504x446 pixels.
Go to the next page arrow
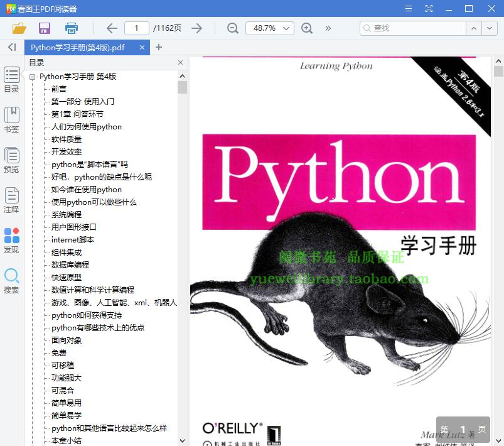coord(196,28)
